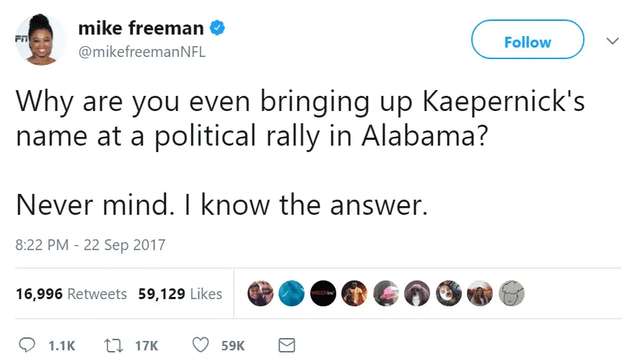
Task: Follow mike freeman
Action: click(x=527, y=42)
